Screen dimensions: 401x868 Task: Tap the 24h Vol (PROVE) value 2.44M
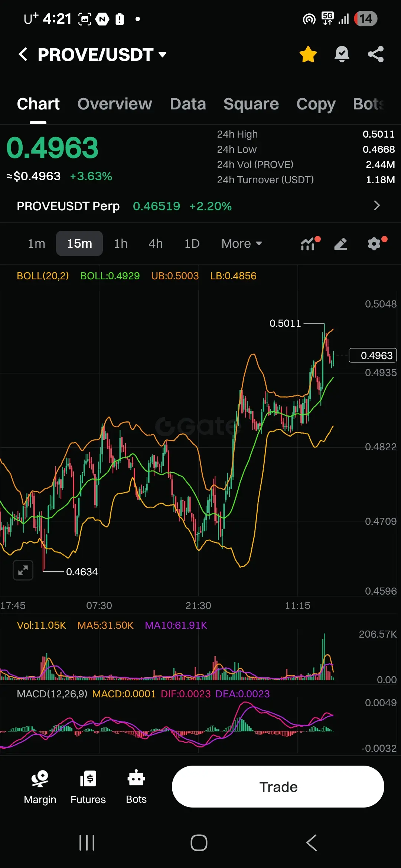pyautogui.click(x=380, y=164)
